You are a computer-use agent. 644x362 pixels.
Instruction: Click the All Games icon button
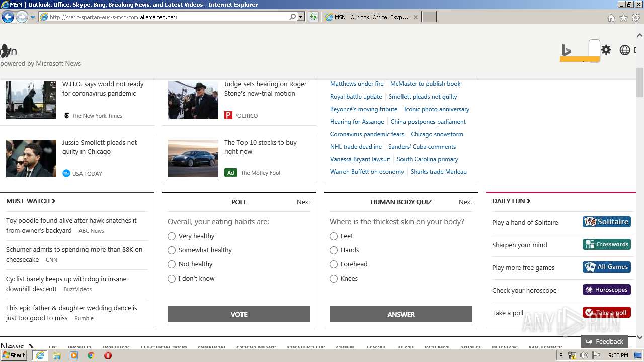(x=607, y=267)
